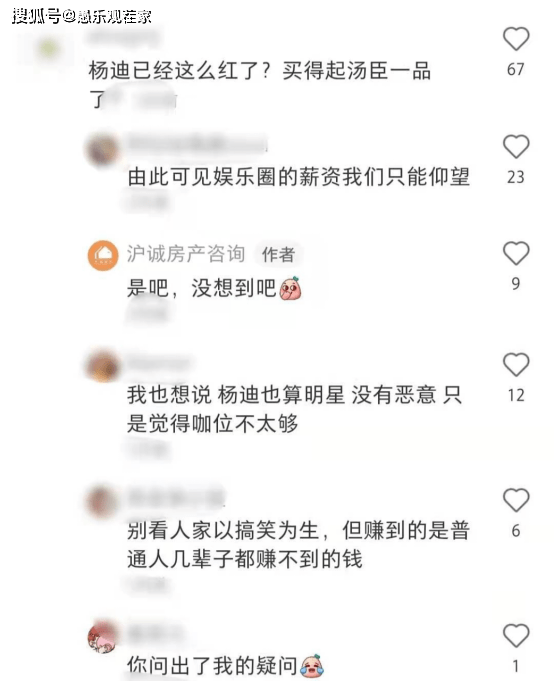Viewport: 554px width, 681px height.
Task: Like the comment showing 6 likes
Action: point(516,500)
